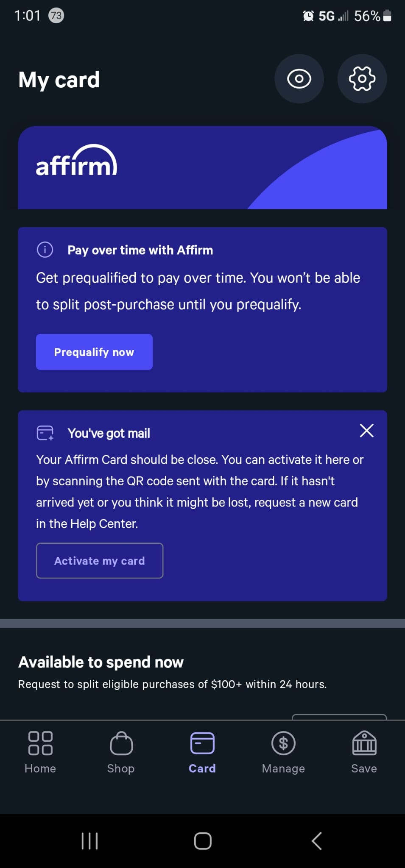
Task: Tap the info icon beside Pay over time
Action: pos(45,250)
